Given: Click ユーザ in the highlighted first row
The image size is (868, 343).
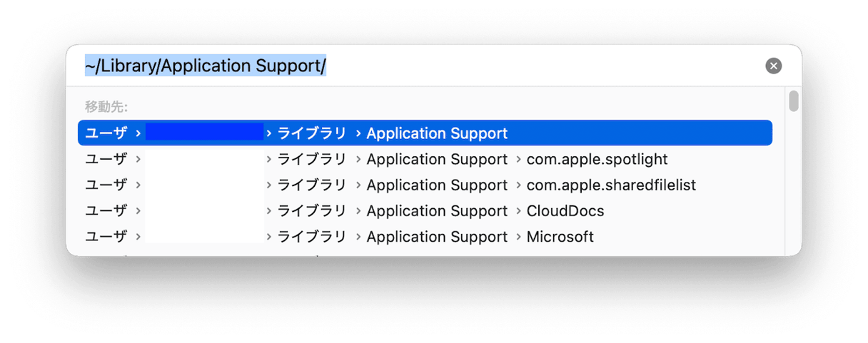Looking at the screenshot, I should 106,133.
